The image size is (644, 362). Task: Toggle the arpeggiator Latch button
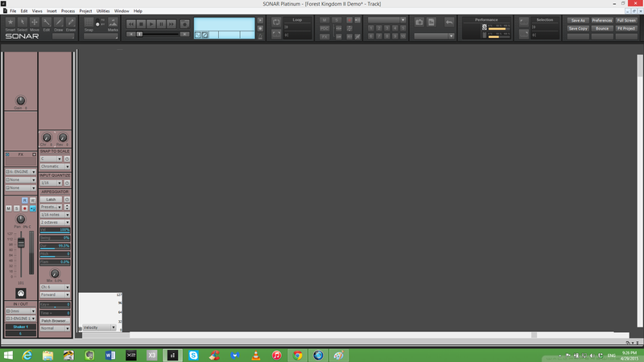click(50, 200)
